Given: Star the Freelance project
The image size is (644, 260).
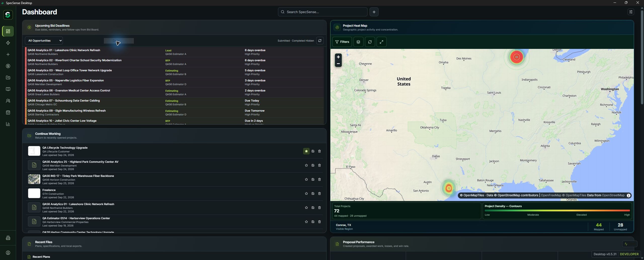Looking at the screenshot, I should tap(306, 193).
